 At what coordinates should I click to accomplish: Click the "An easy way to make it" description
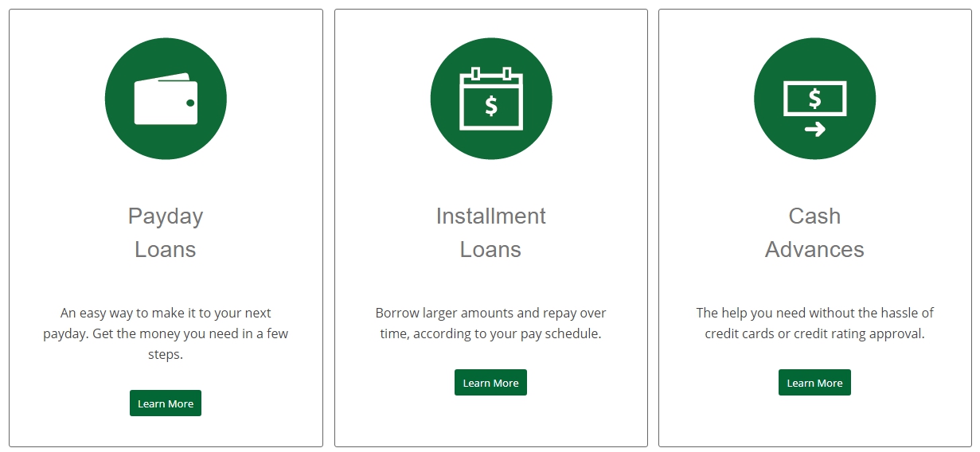tap(166, 333)
